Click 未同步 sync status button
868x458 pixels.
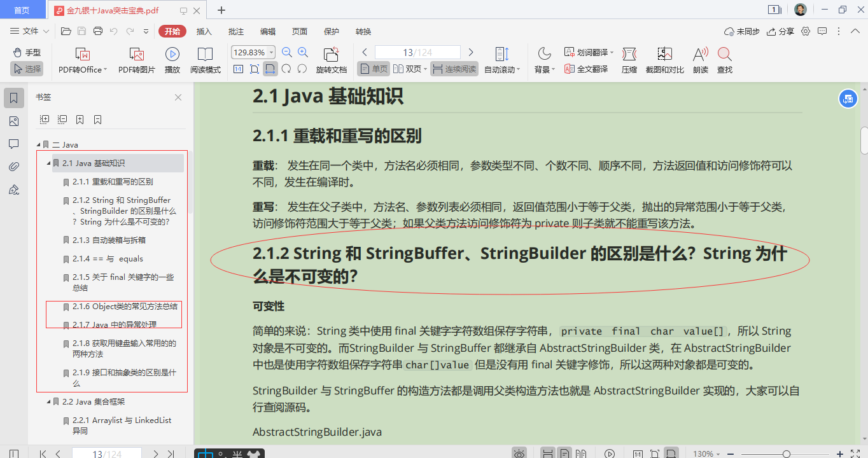point(742,31)
